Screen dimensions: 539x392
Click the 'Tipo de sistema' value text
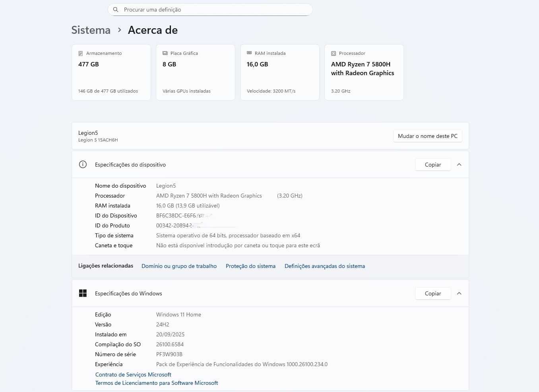228,235
